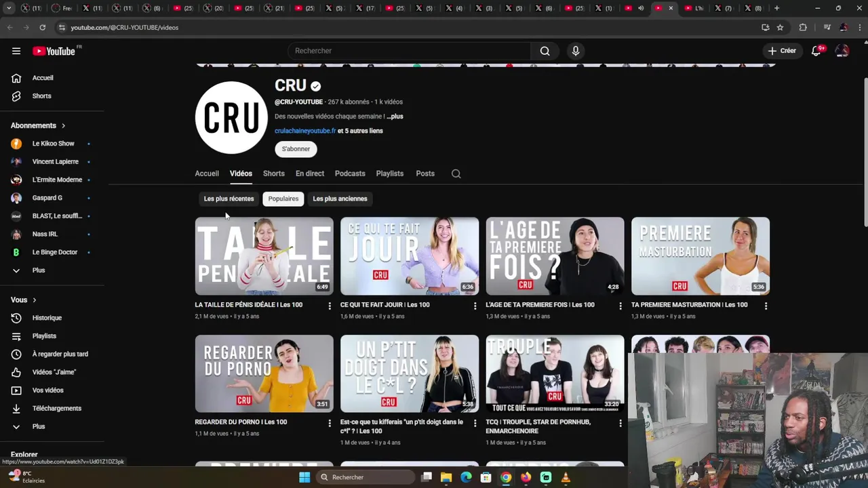The height and width of the screenshot is (488, 868).
Task: Click the Créer button
Action: (782, 51)
